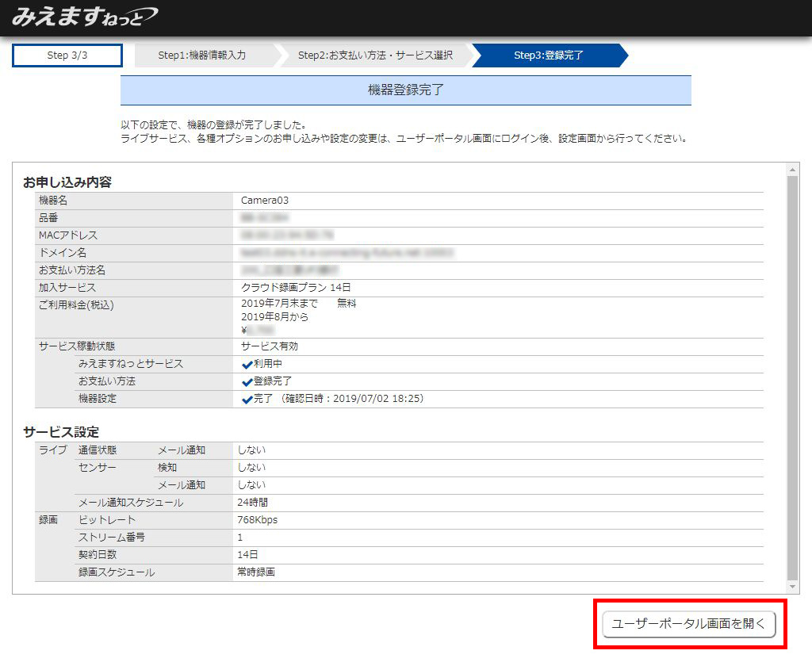The width and height of the screenshot is (812, 662).
Task: Click the 常時録画 recording schedule value
Action: 256,572
